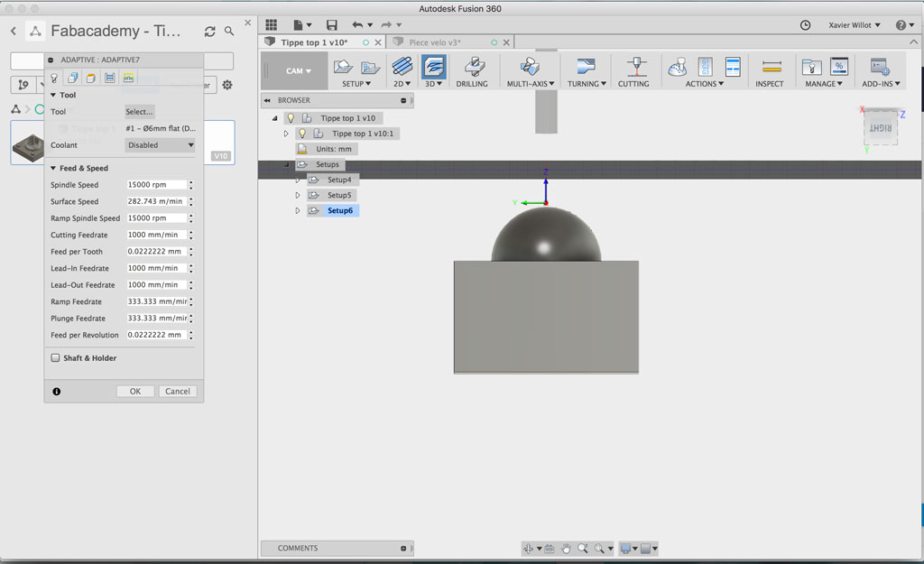924x564 pixels.
Task: Click OK in the Adaptive dialog
Action: [x=135, y=392]
